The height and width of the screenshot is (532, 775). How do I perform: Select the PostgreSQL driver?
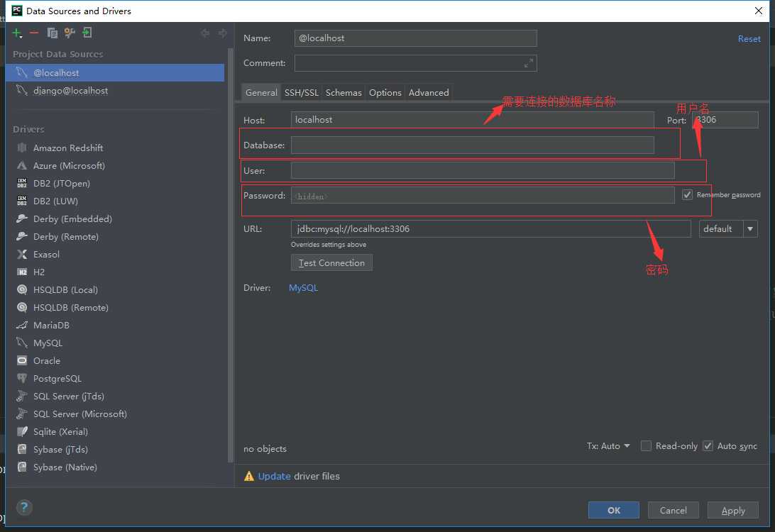57,379
